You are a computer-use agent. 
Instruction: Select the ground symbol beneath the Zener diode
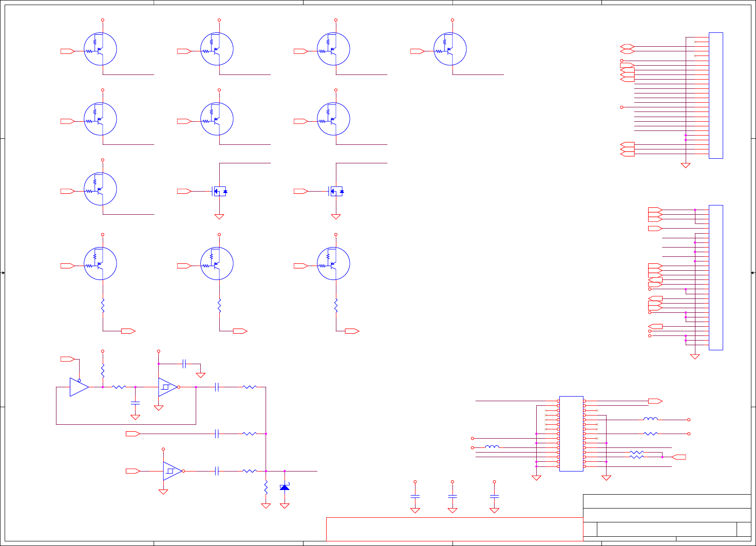click(285, 506)
